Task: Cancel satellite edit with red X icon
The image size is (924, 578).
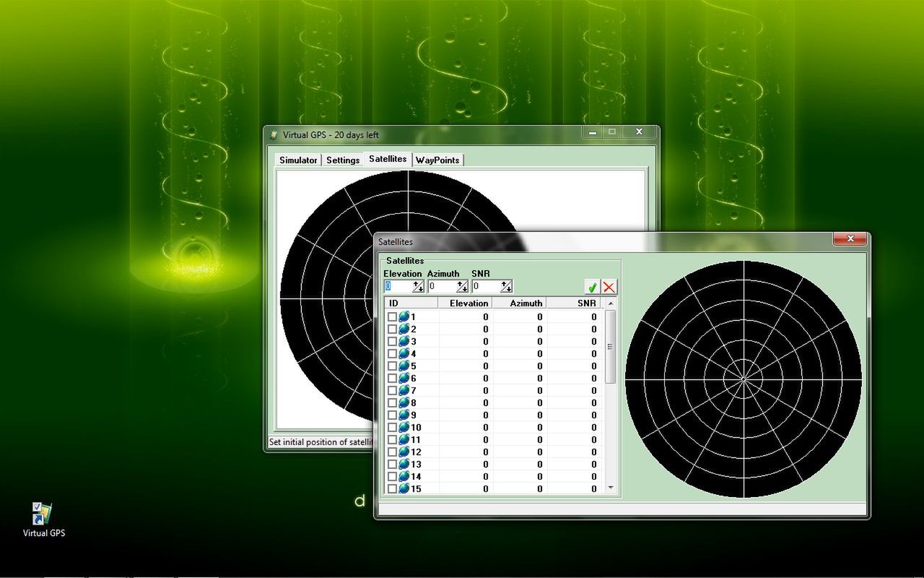Action: (x=609, y=287)
